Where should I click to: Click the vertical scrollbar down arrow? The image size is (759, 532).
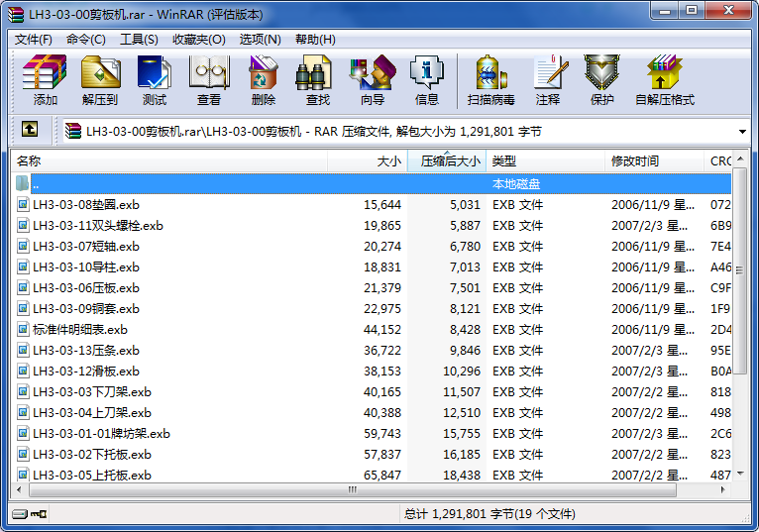(x=739, y=474)
